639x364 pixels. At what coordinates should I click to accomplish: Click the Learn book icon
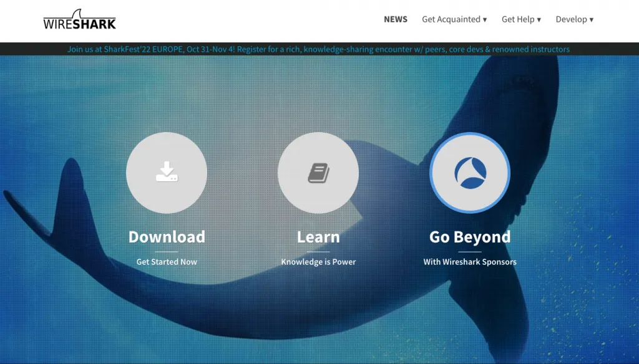pyautogui.click(x=318, y=173)
